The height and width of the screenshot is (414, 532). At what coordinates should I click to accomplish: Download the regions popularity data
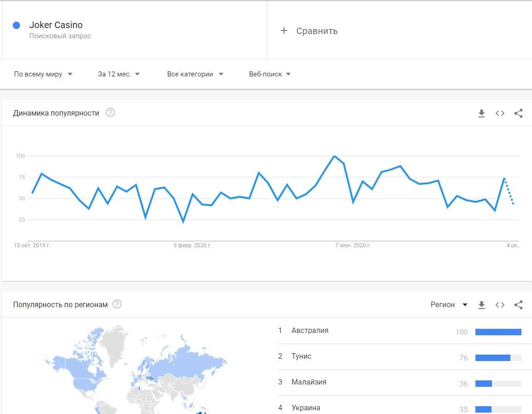click(482, 305)
